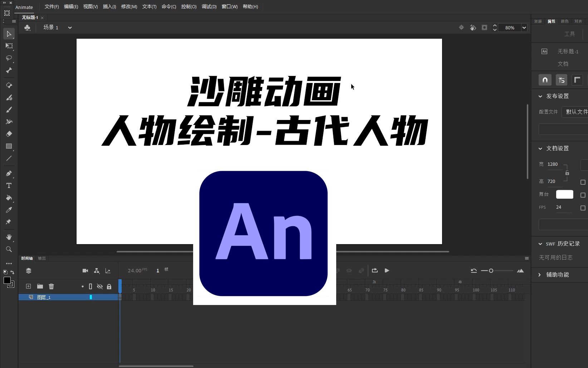Image resolution: width=588 pixels, height=368 pixels.
Task: Select the Classic Brush tool
Action: [x=9, y=110]
